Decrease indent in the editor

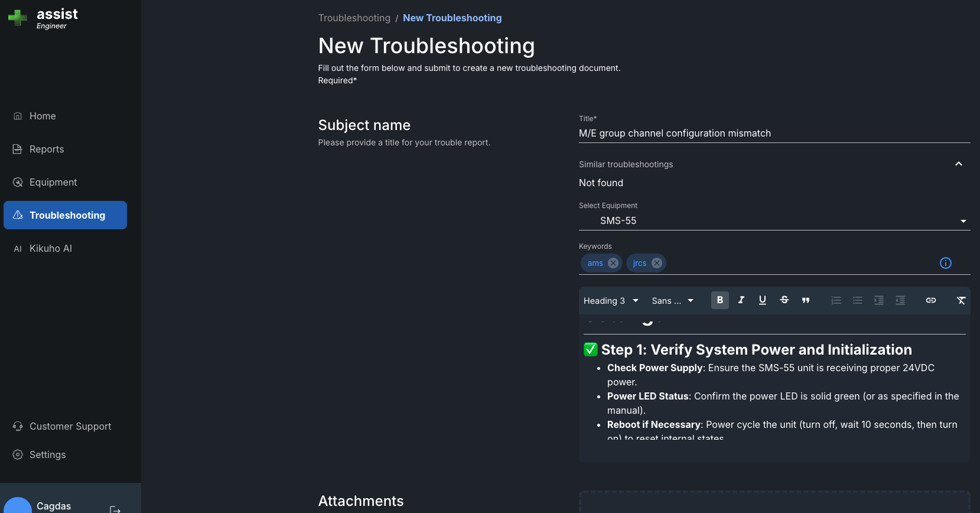900,300
